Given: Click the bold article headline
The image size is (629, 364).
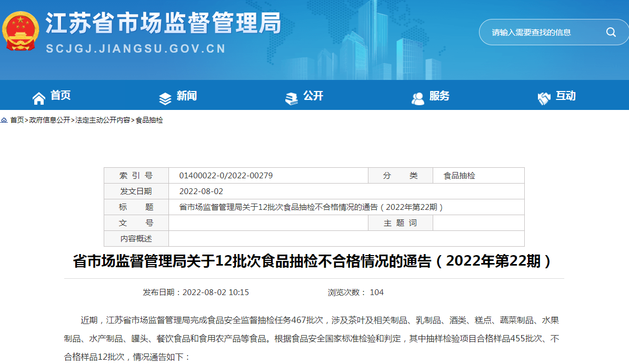Looking at the screenshot, I should pos(312,261).
